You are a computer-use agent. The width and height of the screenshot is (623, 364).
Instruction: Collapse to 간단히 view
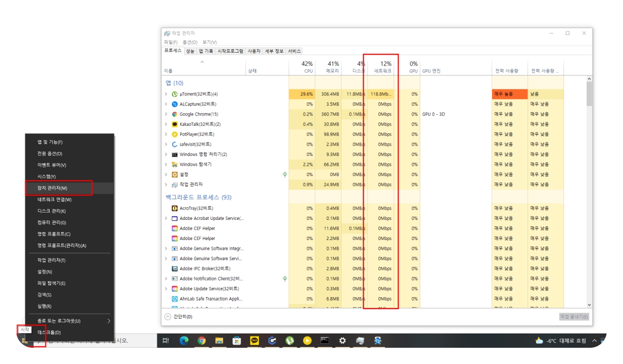[178, 317]
